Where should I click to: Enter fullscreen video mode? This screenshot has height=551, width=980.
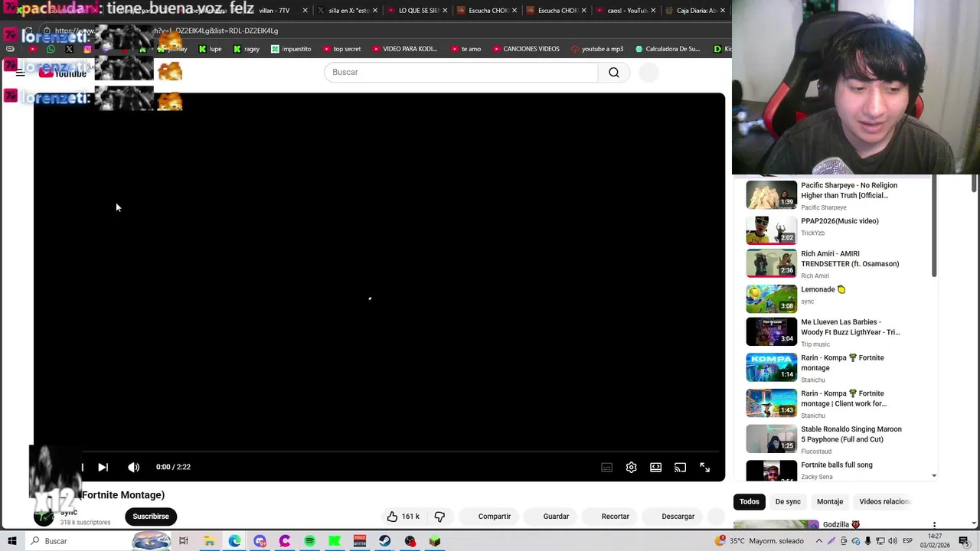pos(704,468)
